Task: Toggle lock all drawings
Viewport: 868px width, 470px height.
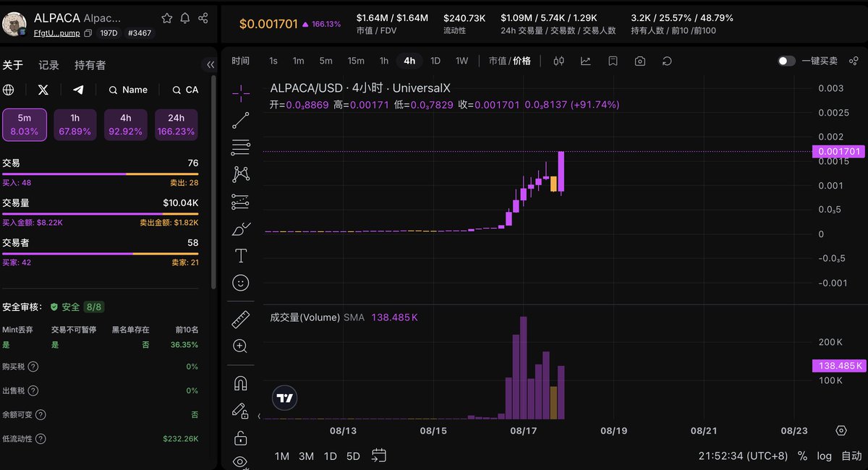Action: [x=240, y=438]
